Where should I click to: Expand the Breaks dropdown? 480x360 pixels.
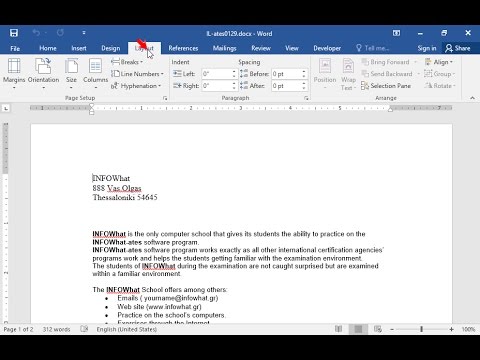tap(127, 62)
